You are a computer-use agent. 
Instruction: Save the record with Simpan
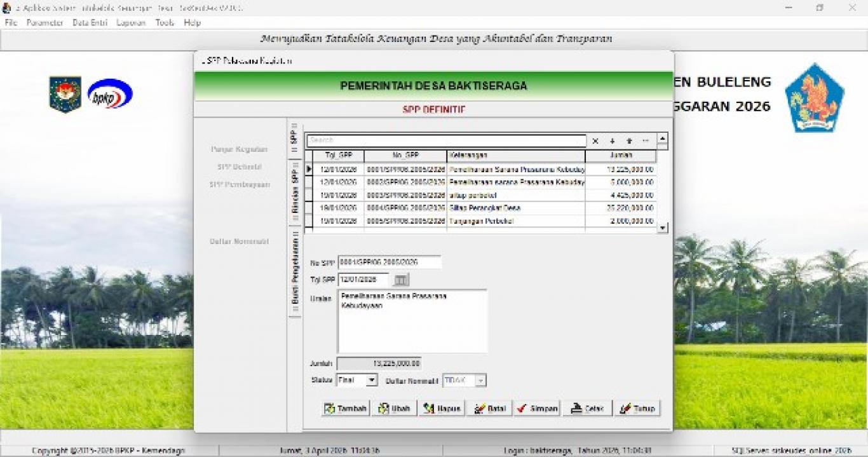pos(537,409)
